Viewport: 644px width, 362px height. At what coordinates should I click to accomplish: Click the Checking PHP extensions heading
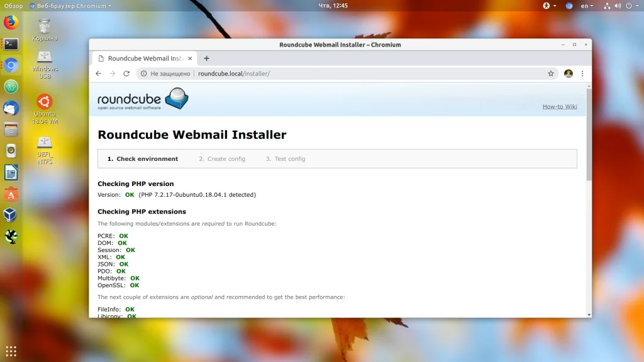point(142,212)
